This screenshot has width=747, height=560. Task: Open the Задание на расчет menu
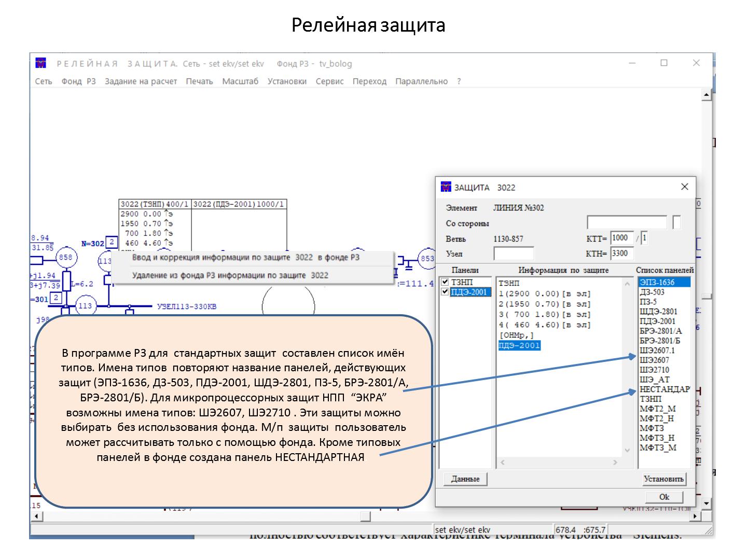[141, 81]
